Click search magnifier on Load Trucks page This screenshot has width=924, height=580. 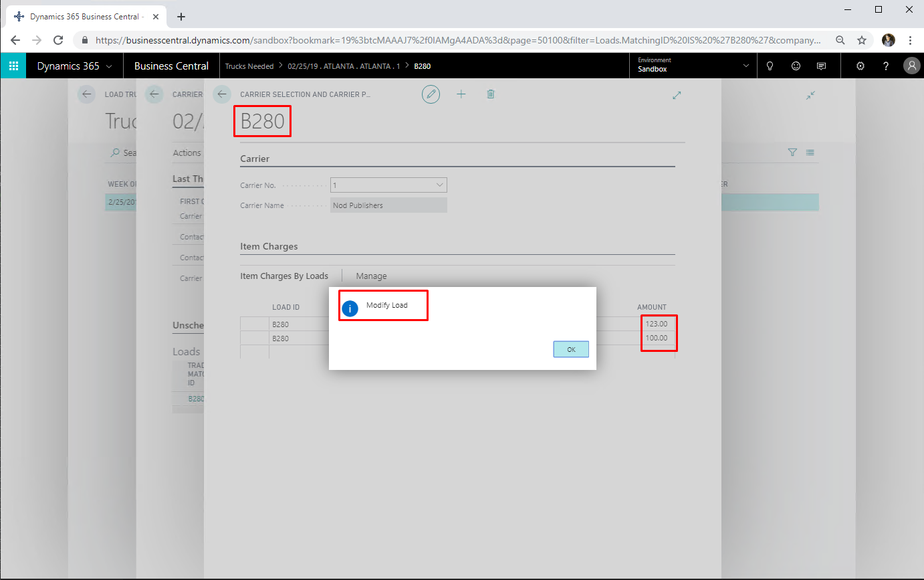[116, 153]
